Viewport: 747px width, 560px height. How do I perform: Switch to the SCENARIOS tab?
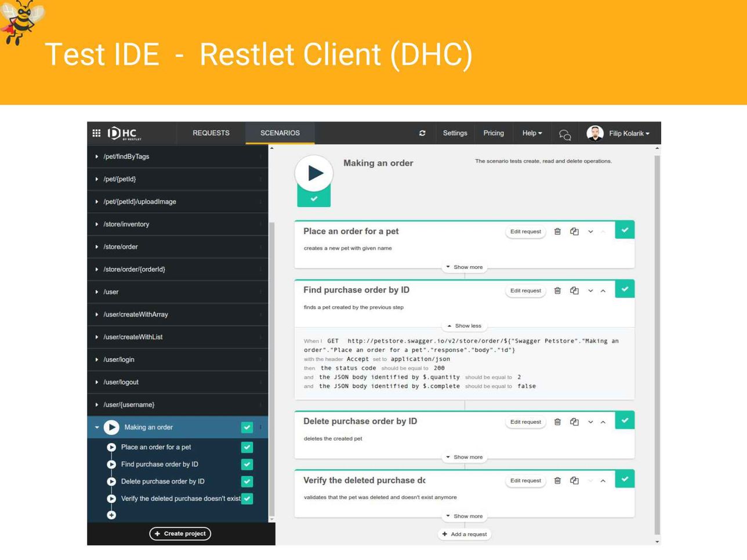(280, 133)
